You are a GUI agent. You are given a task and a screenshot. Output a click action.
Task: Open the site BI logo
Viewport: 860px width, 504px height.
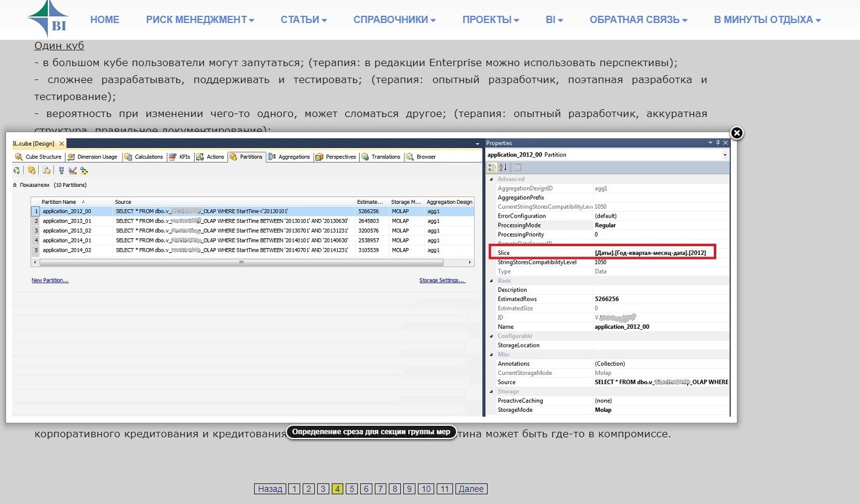click(x=47, y=19)
